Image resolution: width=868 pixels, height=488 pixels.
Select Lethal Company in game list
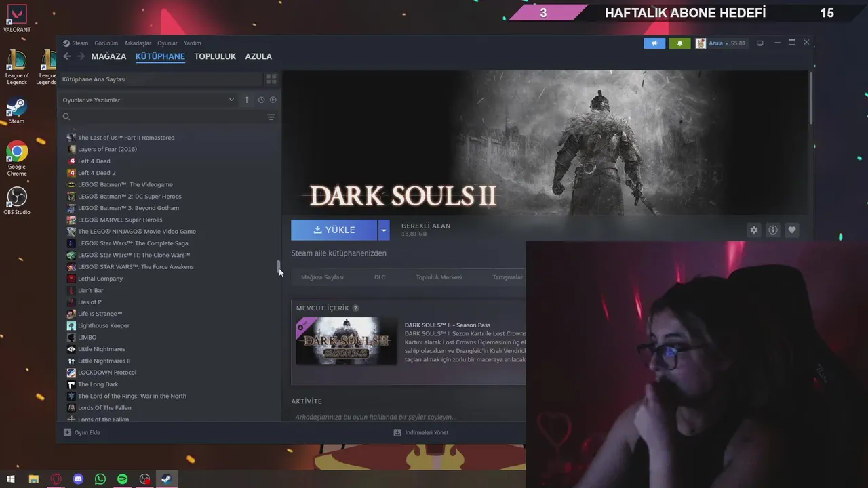coord(100,279)
